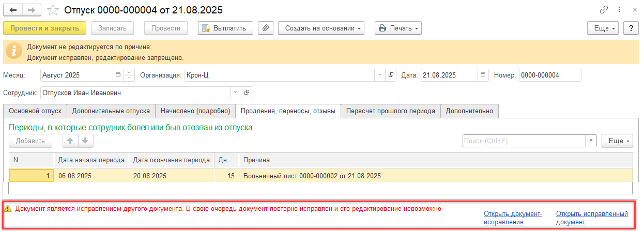Increase month with the up stepper arrow

(x=129, y=72)
